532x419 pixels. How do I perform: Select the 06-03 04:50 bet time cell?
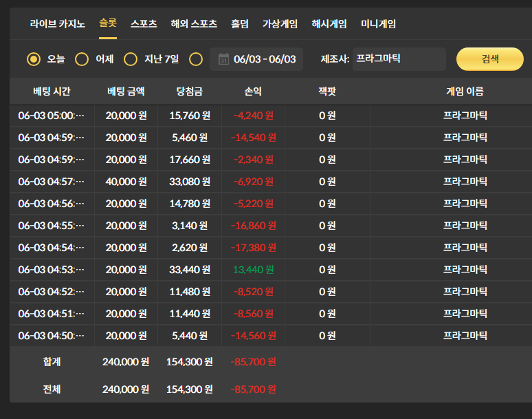tap(52, 336)
